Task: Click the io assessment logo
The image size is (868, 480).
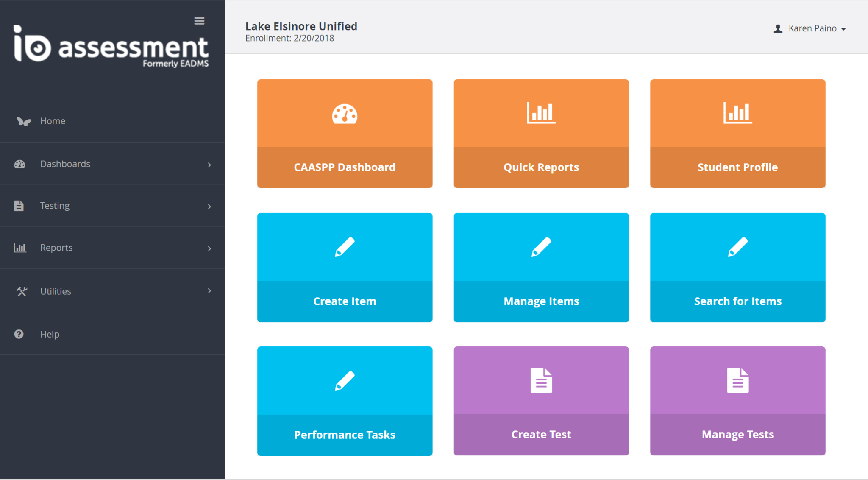Action: tap(111, 47)
